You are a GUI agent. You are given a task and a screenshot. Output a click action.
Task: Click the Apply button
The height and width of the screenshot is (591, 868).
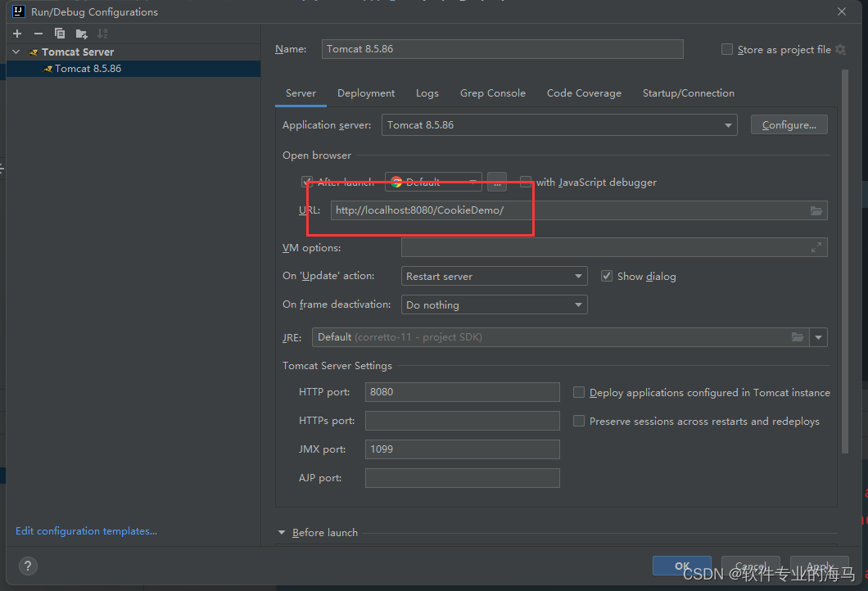pyautogui.click(x=820, y=566)
